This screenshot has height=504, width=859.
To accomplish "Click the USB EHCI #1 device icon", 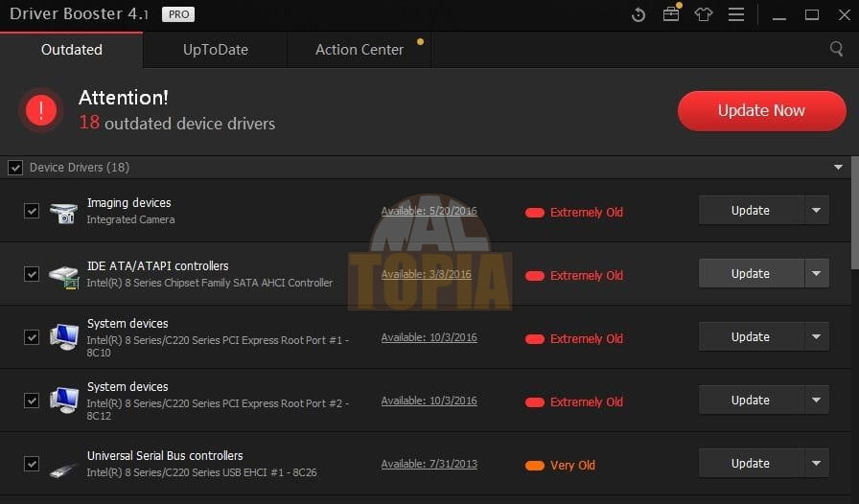I will (63, 470).
